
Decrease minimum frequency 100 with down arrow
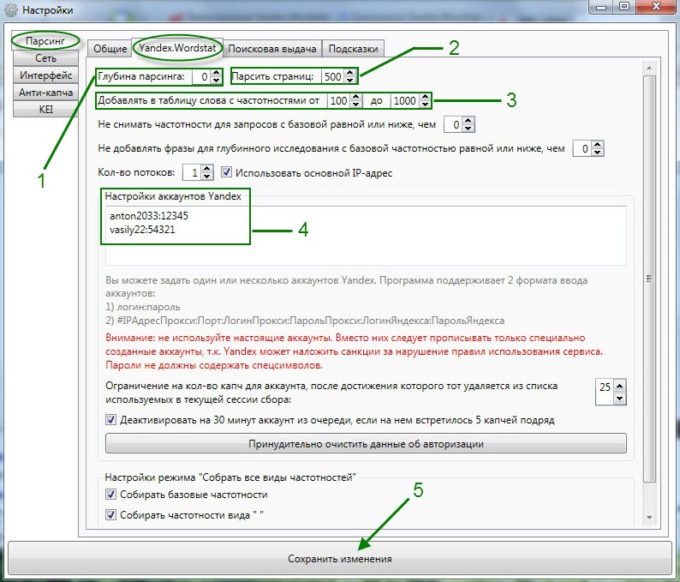pyautogui.click(x=356, y=104)
